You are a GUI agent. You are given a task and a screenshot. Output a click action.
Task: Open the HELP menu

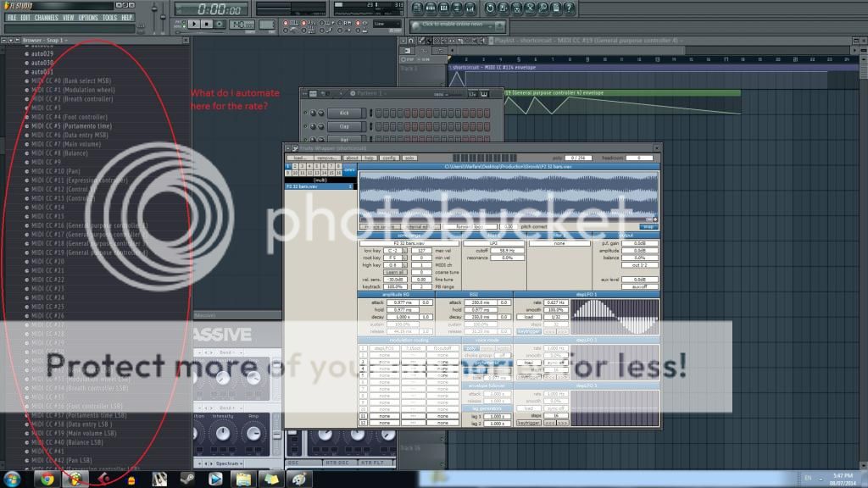point(127,18)
